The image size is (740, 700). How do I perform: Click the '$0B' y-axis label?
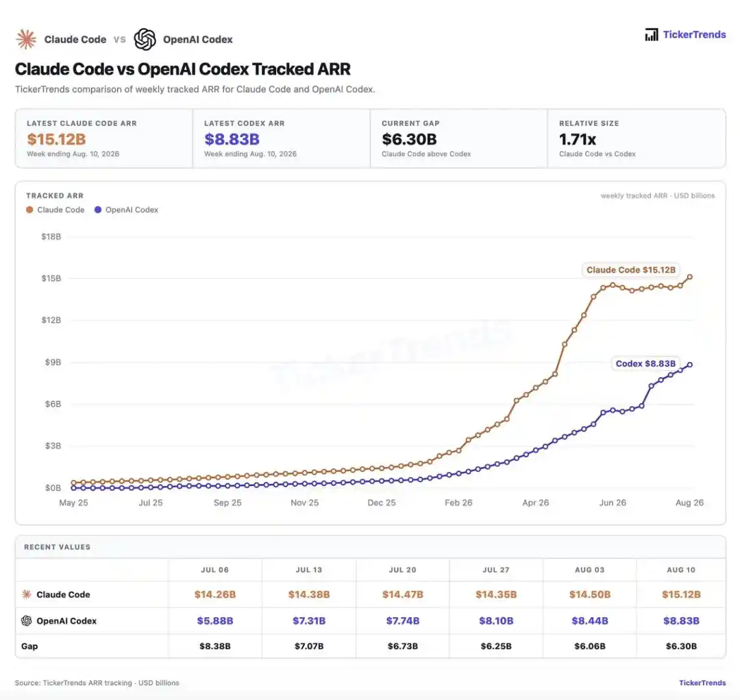coord(53,487)
